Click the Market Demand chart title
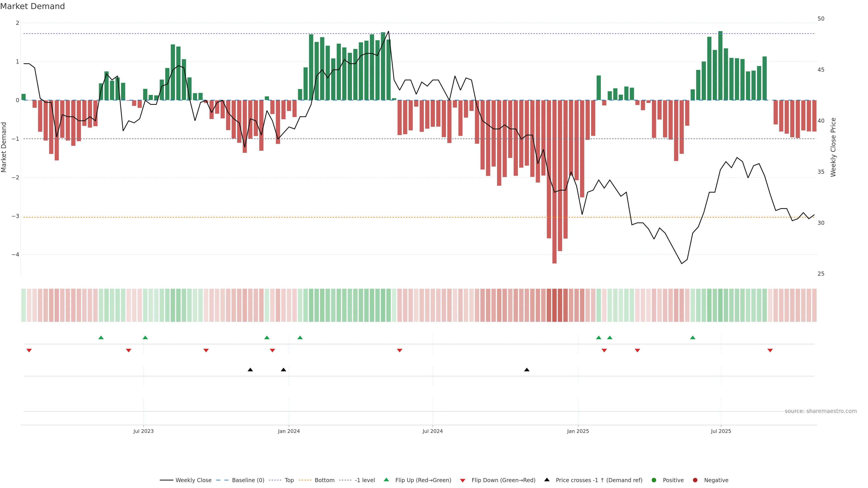Image resolution: width=868 pixels, height=488 pixels. (32, 6)
